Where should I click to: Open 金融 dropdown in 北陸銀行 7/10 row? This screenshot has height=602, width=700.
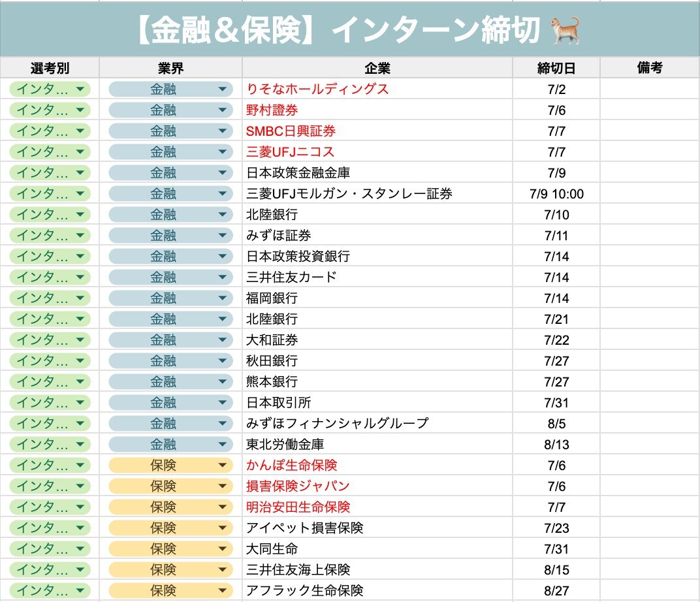tap(170, 215)
